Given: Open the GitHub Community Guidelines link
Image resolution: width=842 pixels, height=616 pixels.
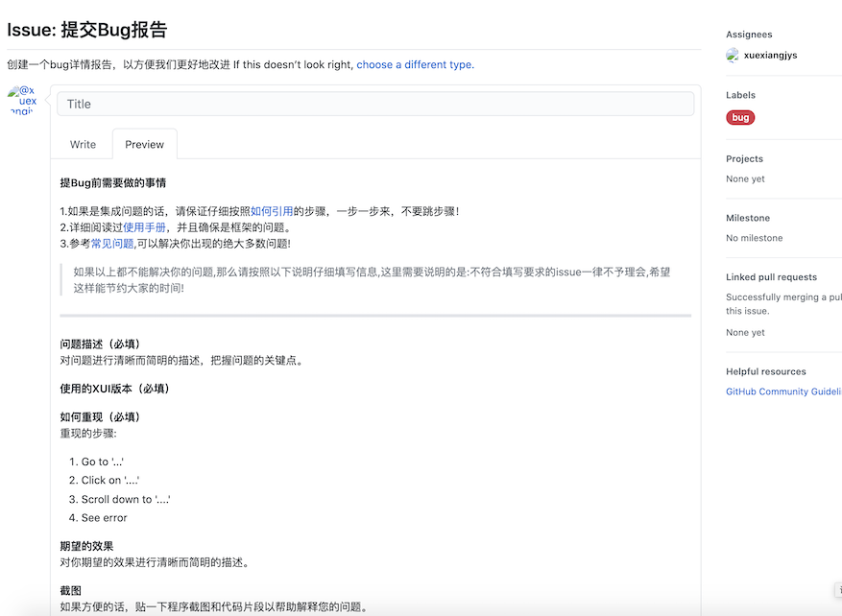Looking at the screenshot, I should pyautogui.click(x=783, y=391).
